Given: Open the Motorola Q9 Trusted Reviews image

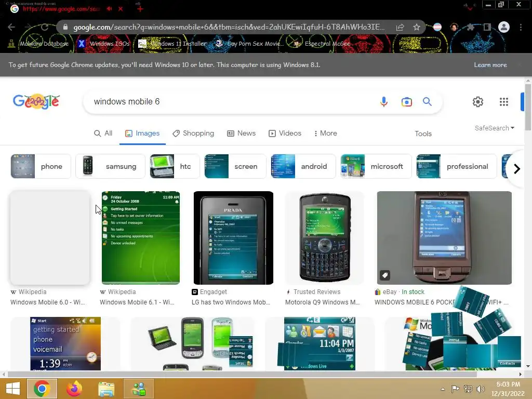Looking at the screenshot, I should click(324, 238).
